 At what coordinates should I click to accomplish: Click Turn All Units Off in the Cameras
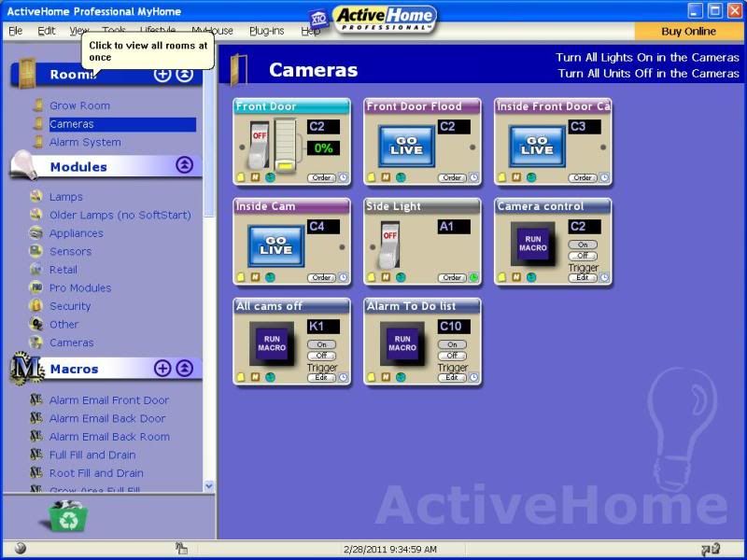pos(648,74)
